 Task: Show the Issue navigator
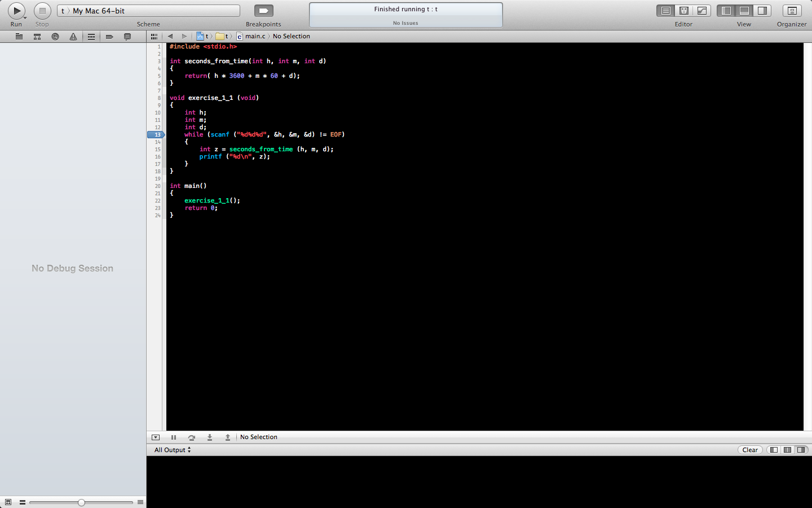73,37
